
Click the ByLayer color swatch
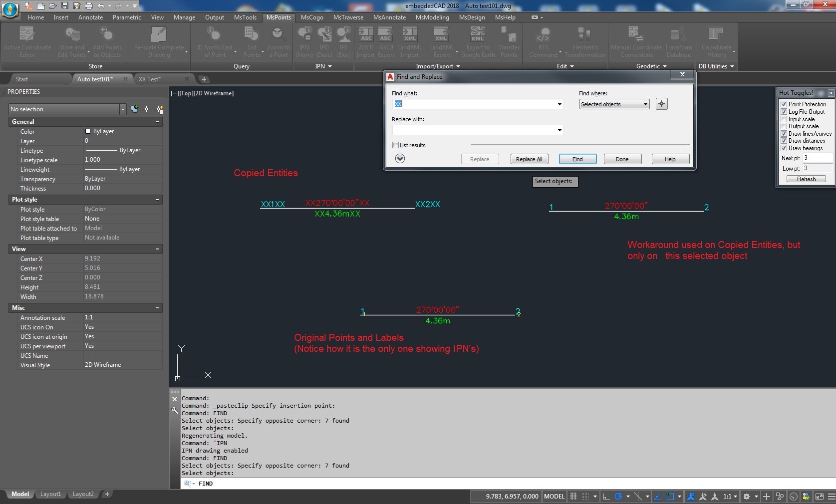pyautogui.click(x=88, y=131)
